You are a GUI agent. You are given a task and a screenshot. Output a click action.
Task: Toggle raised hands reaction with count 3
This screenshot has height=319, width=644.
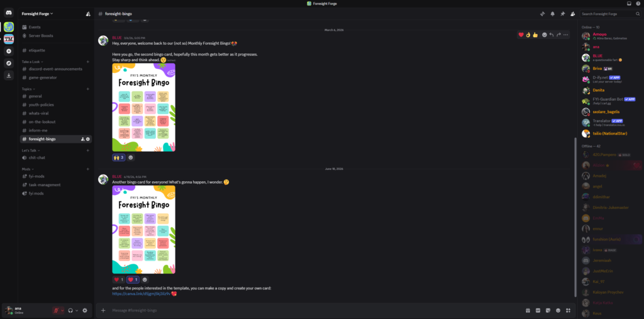coord(119,157)
